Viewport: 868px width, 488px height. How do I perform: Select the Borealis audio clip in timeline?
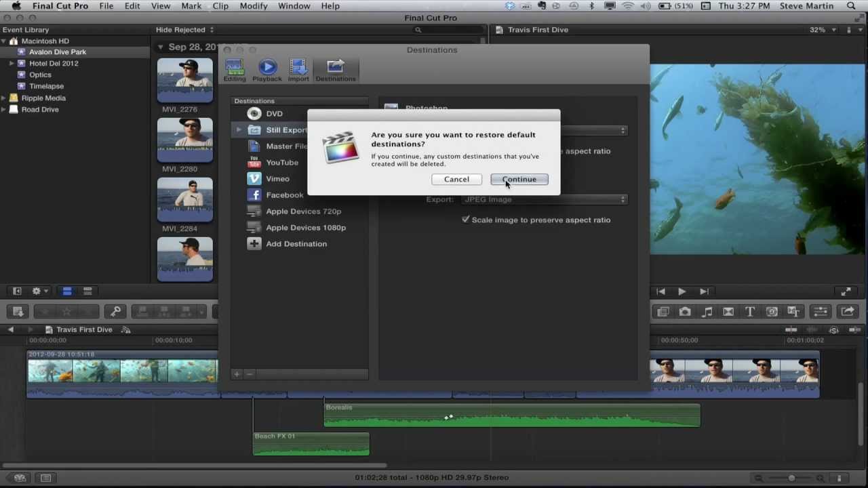coord(512,415)
